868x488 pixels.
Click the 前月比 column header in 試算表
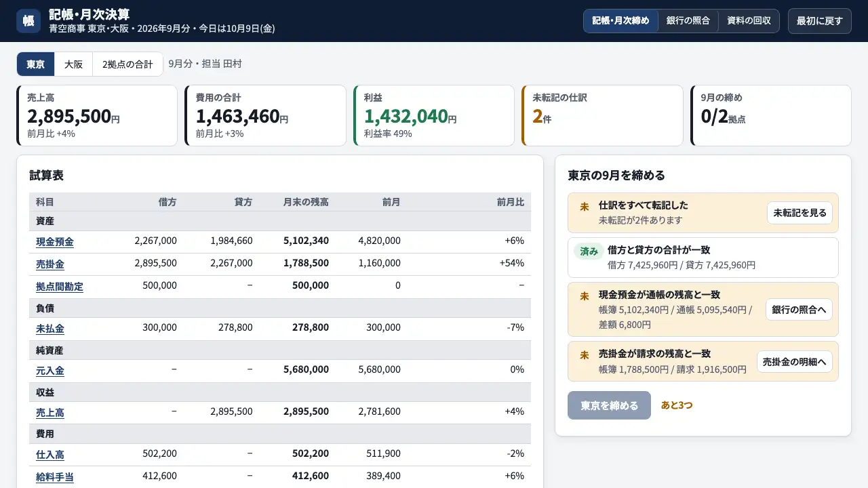coord(511,202)
